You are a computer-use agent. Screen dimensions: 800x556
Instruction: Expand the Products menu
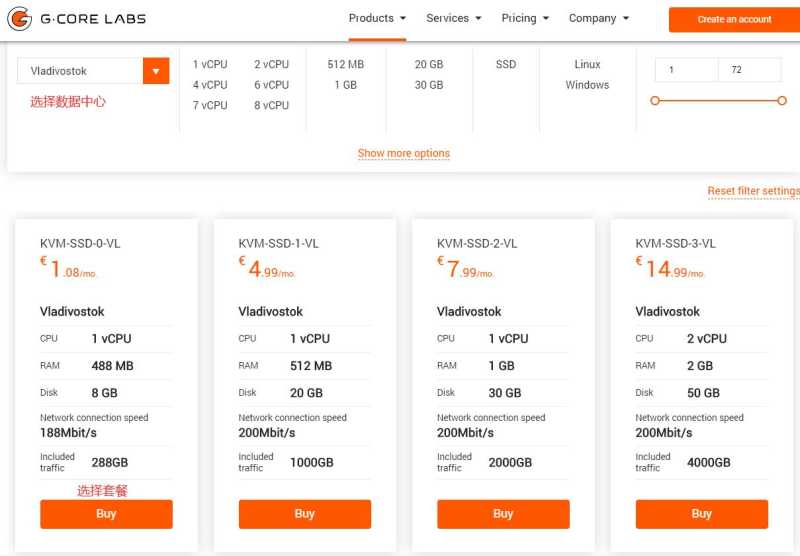click(x=377, y=18)
